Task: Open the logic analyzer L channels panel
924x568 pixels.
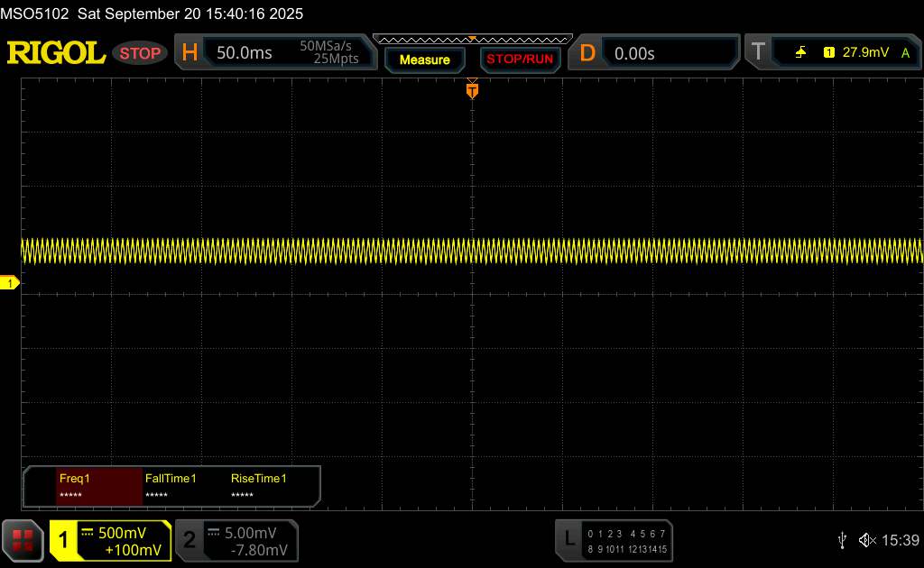Action: [x=614, y=540]
